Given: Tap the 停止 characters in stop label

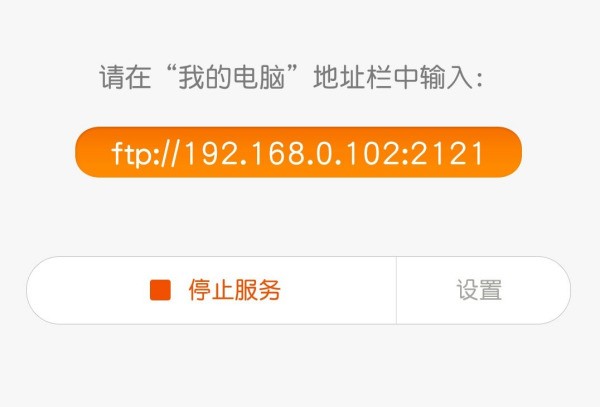Looking at the screenshot, I should point(211,290).
